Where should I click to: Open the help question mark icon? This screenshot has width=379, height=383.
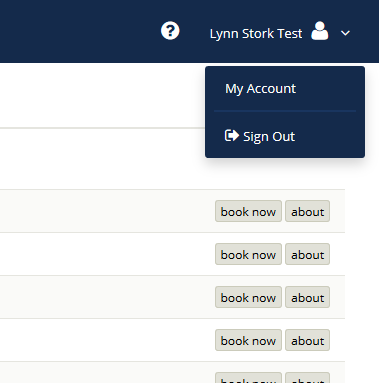(170, 31)
